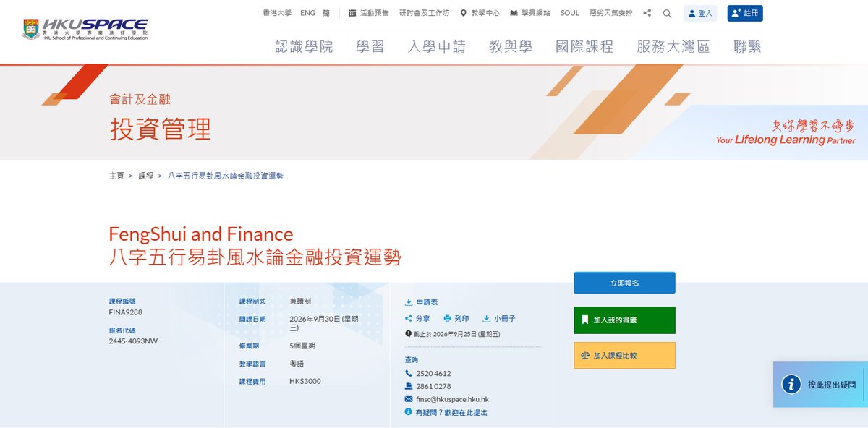The height and width of the screenshot is (428, 868).
Task: Open 學員網站 link
Action: (x=535, y=13)
